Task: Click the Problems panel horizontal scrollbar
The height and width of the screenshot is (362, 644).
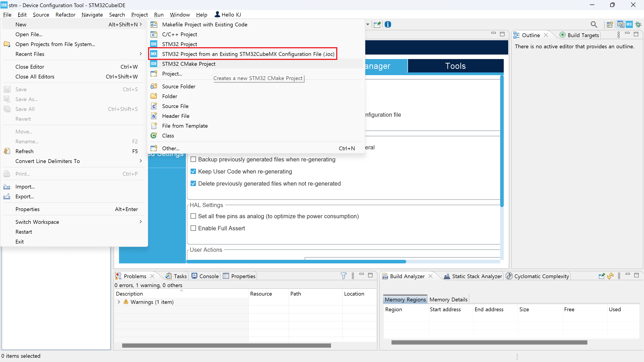Action: (x=226, y=345)
